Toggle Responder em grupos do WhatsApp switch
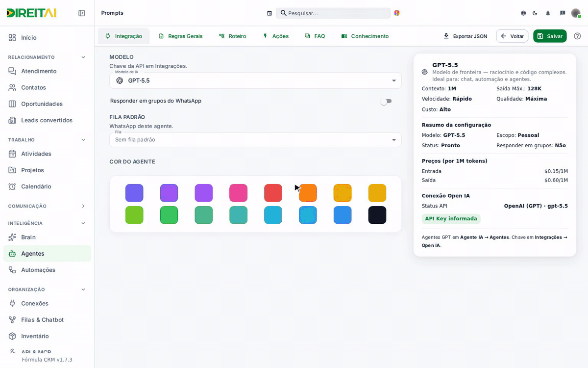The width and height of the screenshot is (588, 368). [386, 101]
